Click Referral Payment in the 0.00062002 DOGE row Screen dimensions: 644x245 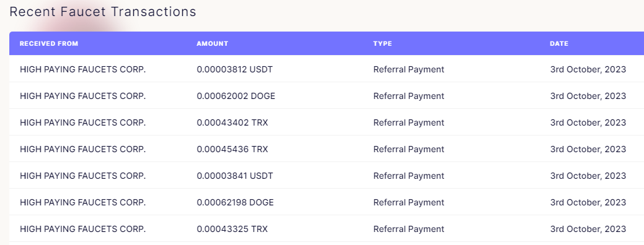[408, 96]
